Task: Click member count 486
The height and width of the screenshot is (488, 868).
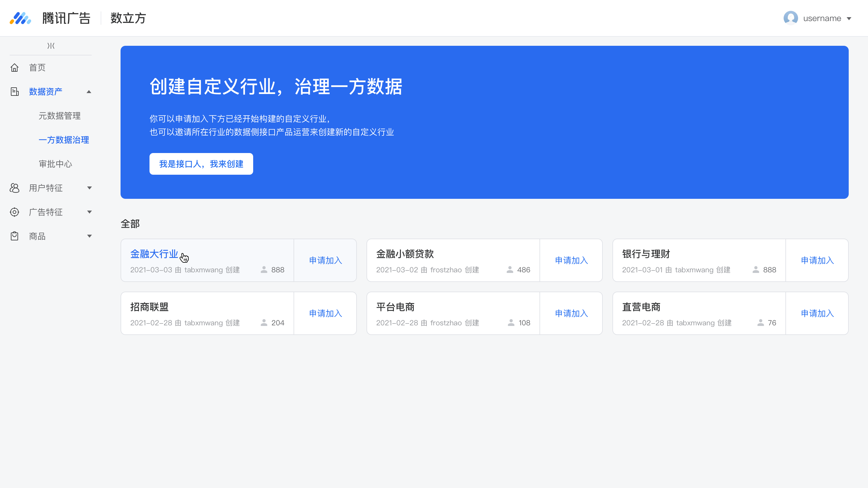Action: [524, 270]
